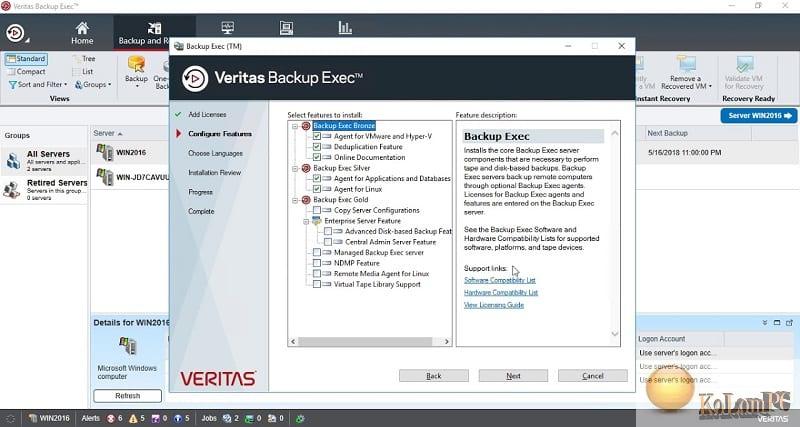Check Central Admin Server Feature
The image size is (800, 427).
[328, 242]
